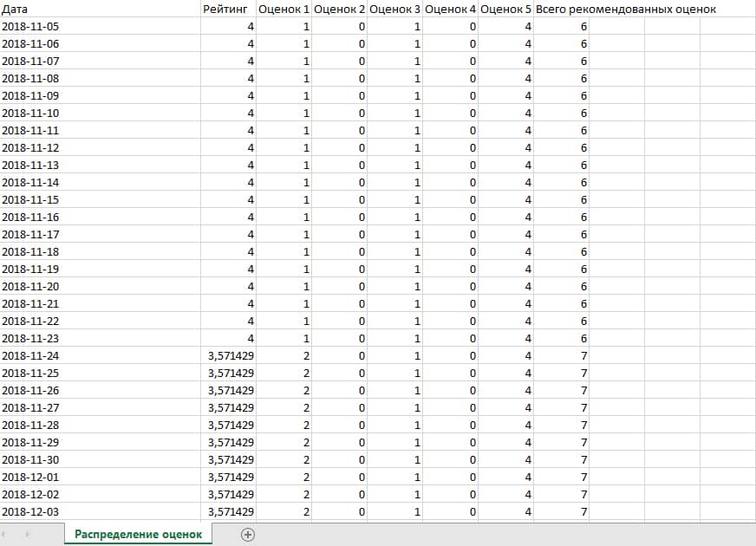Image resolution: width=756 pixels, height=546 pixels.
Task: Select rating 3,571429 in the 2018-12-03 row
Action: [x=228, y=512]
